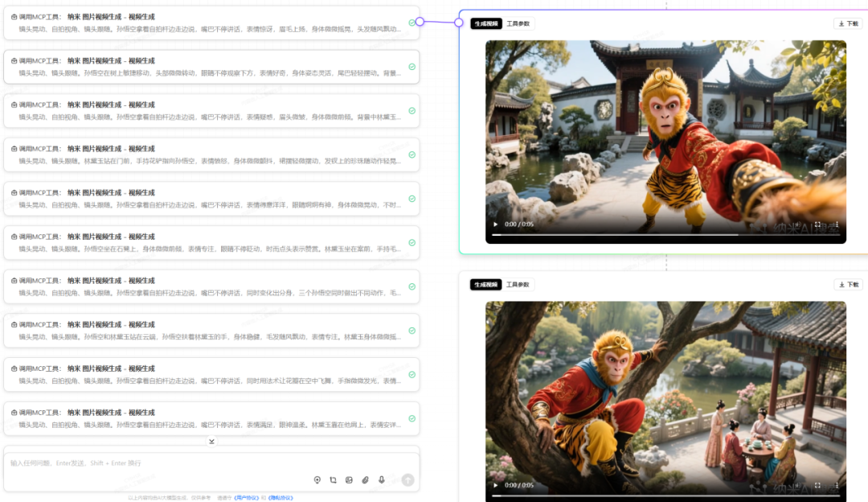868x502 pixels.
Task: Click the MCP toolbox icon on the 表情满足 row
Action: (x=14, y=413)
